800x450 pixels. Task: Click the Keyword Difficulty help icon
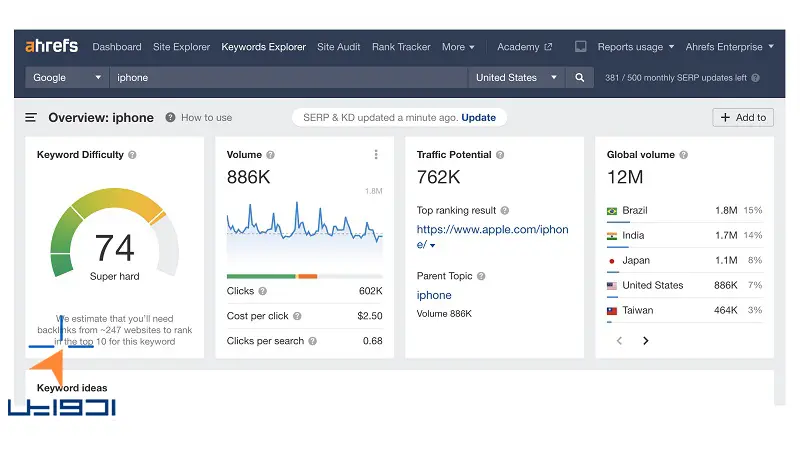coord(133,155)
